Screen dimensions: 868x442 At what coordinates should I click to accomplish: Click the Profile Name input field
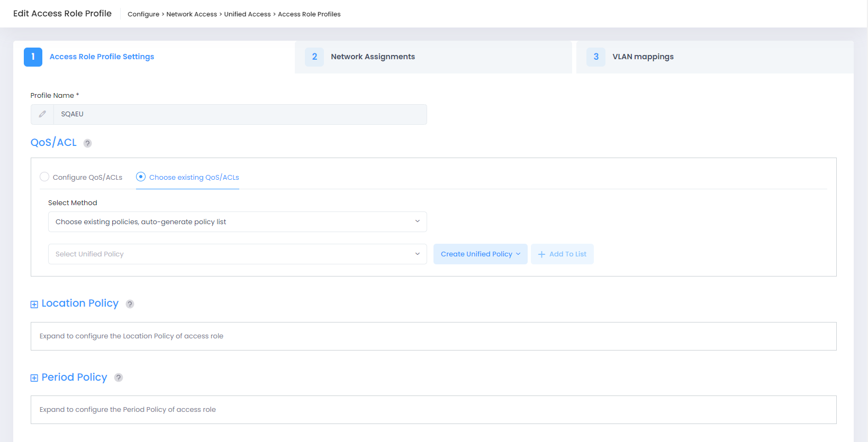[x=239, y=114]
